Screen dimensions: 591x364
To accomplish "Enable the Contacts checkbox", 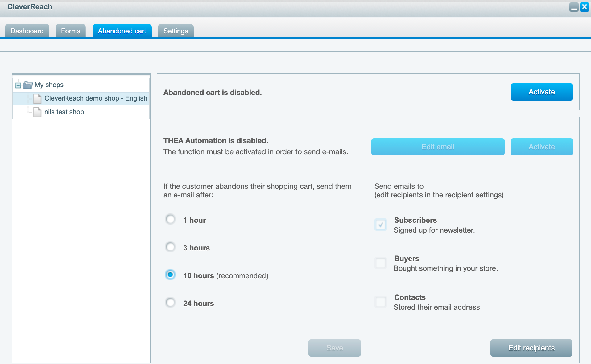I will 381,302.
